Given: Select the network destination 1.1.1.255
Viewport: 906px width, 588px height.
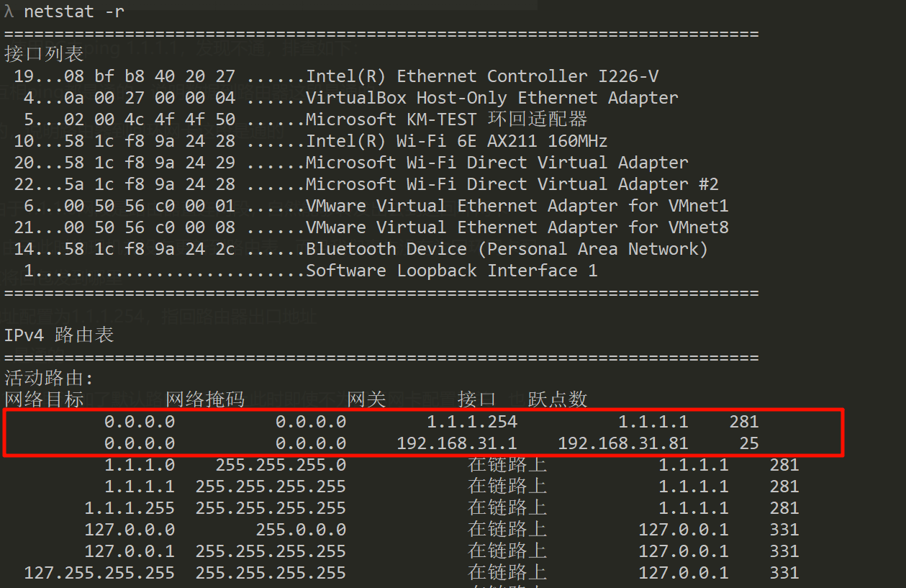Looking at the screenshot, I should click(130, 508).
